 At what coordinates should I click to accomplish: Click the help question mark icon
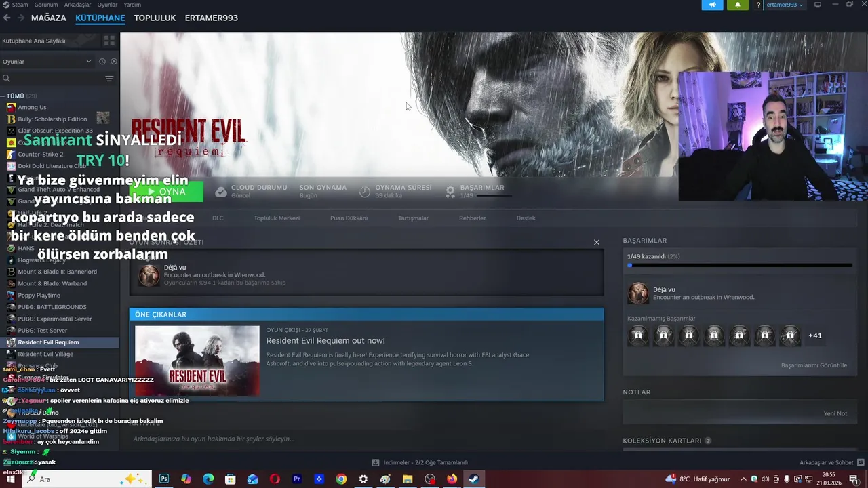[758, 5]
